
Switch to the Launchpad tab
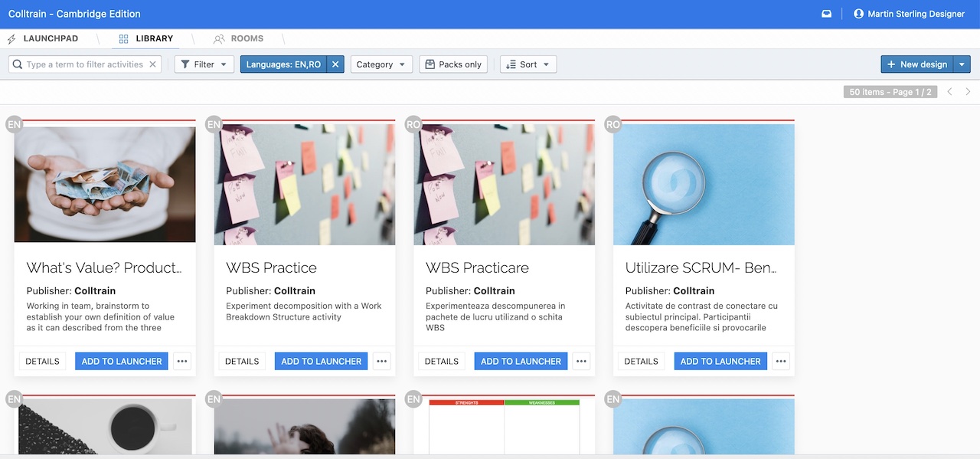pyautogui.click(x=51, y=38)
